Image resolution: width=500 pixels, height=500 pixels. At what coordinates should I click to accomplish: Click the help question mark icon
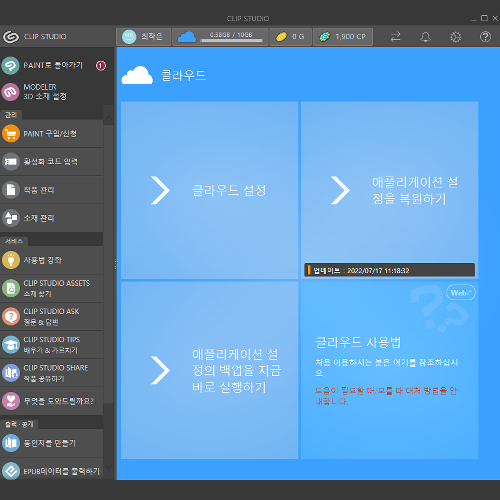click(x=485, y=37)
